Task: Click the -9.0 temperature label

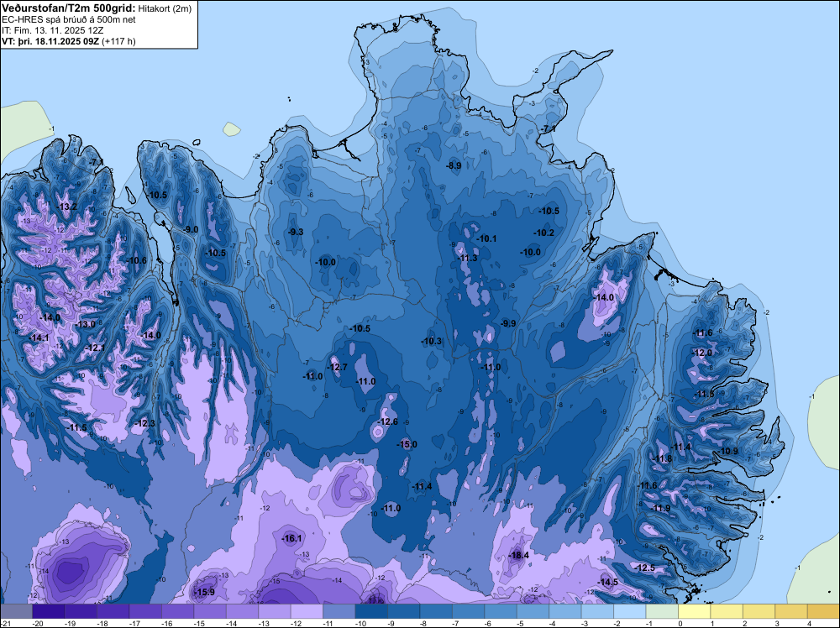Action: click(x=191, y=229)
